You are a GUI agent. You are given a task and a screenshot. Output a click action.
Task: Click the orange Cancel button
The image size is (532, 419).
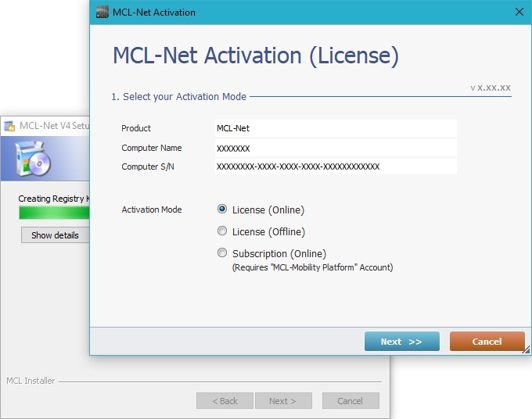[x=487, y=342]
